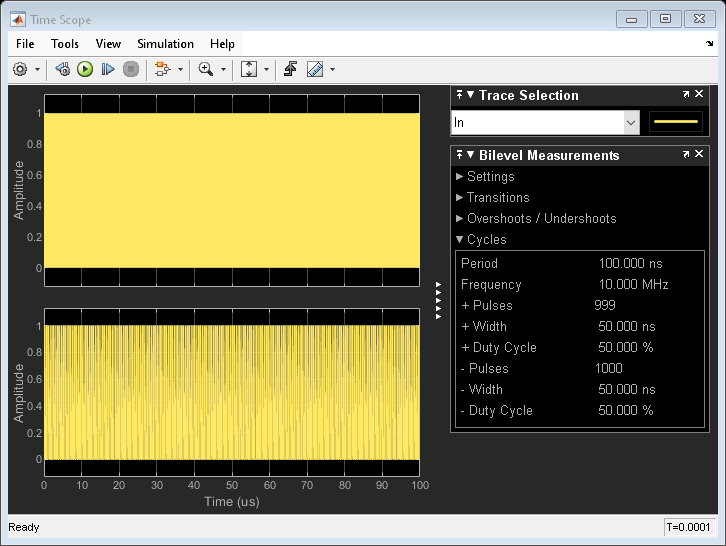Open the In trace selection dropdown
The width and height of the screenshot is (726, 546).
631,123
